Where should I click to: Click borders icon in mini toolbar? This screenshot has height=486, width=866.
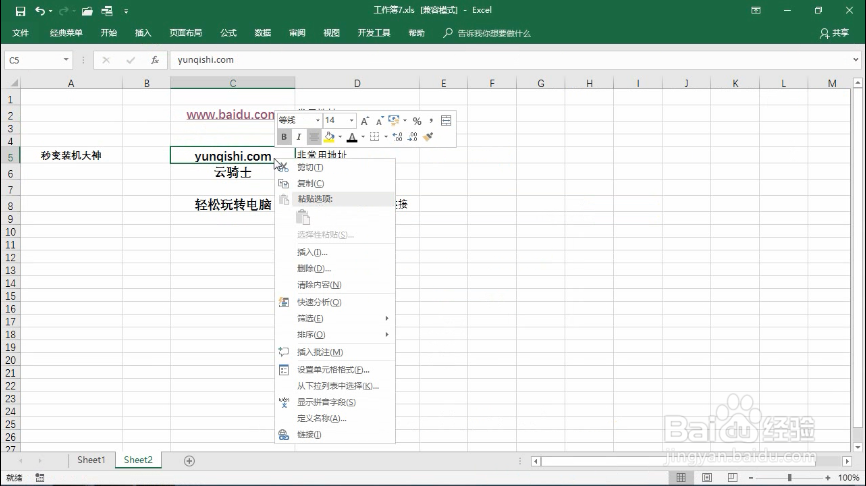[x=374, y=137]
